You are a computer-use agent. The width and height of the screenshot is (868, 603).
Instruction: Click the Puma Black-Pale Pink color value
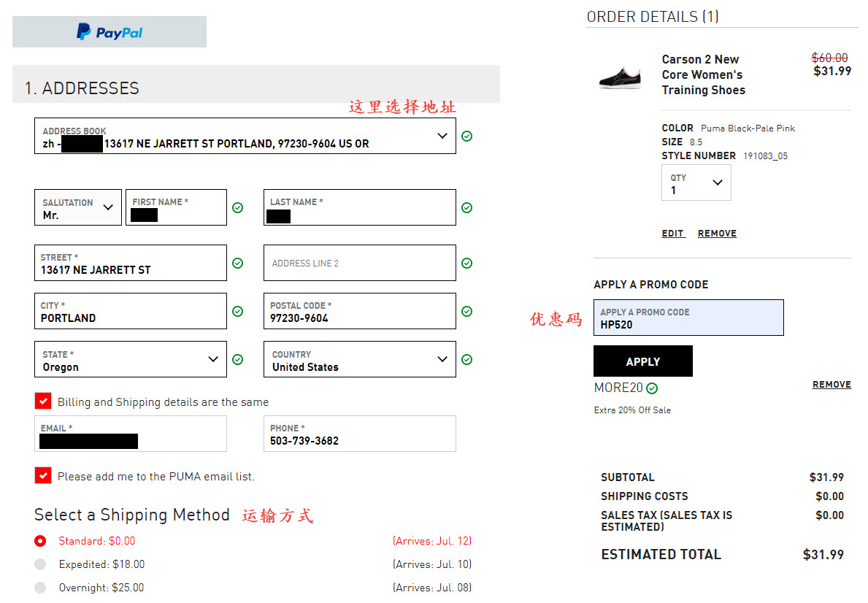point(748,128)
